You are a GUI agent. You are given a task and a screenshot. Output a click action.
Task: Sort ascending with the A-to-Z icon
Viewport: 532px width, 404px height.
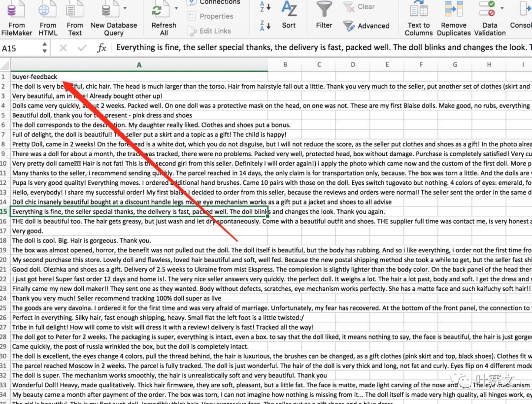coord(265,7)
